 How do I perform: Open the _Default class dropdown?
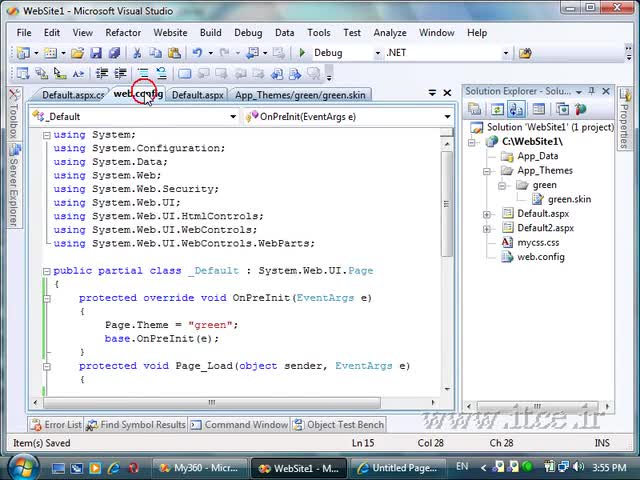click(x=233, y=117)
